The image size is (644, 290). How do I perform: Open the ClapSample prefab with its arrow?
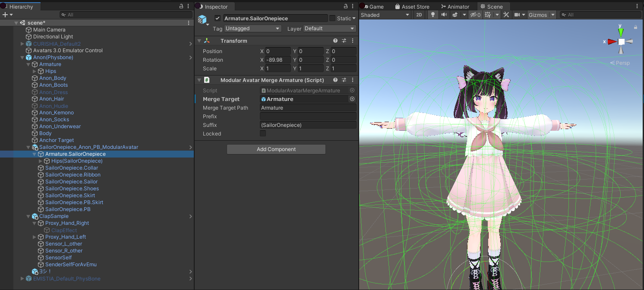[x=191, y=216]
